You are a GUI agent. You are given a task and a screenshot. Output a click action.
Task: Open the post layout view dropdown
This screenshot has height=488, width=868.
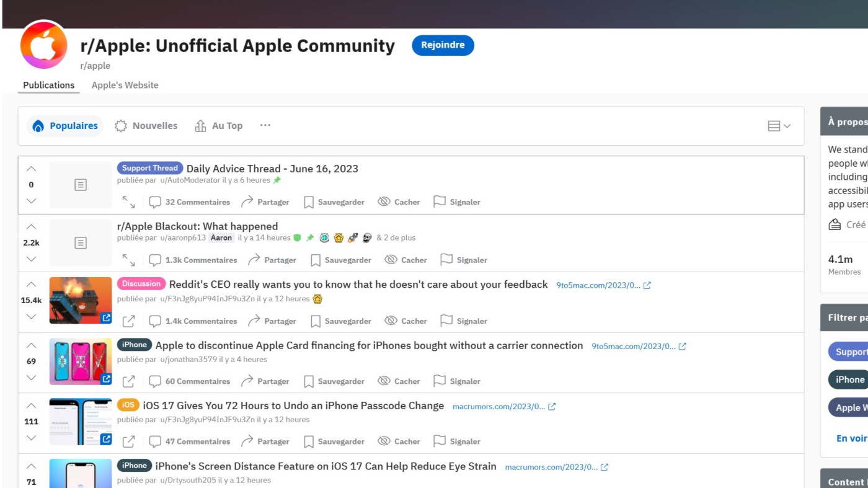point(779,126)
